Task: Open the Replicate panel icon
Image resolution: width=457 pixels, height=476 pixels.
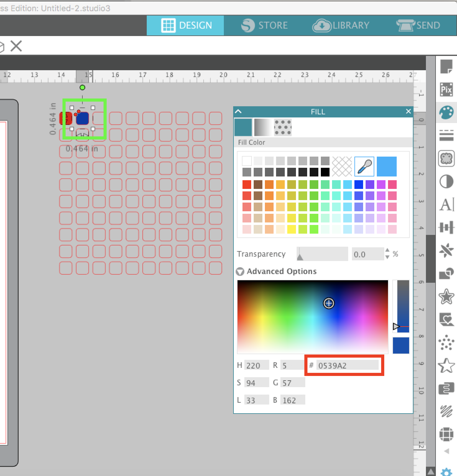Action: (x=446, y=250)
